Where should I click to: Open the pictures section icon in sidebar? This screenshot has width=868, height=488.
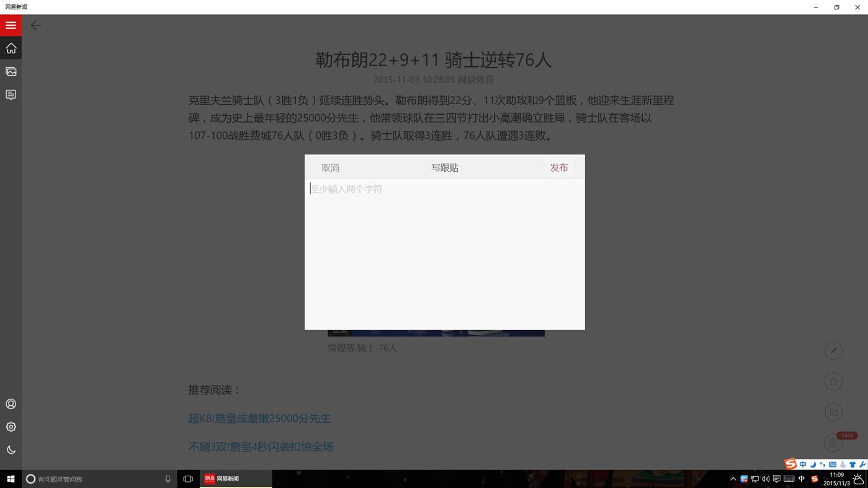[x=11, y=71]
